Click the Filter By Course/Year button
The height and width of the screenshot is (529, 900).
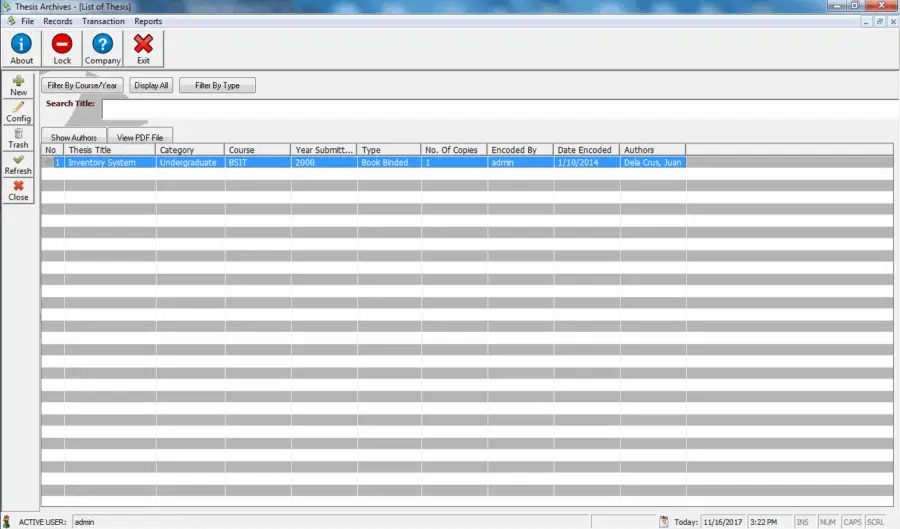point(82,85)
